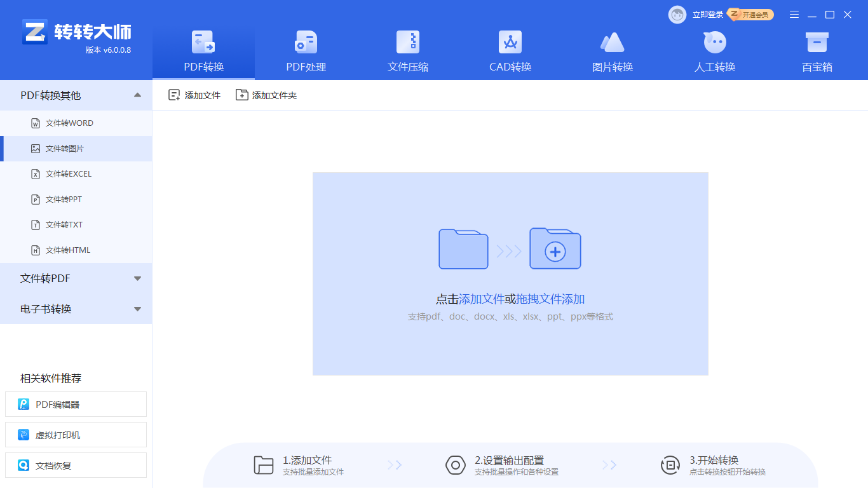868x488 pixels.
Task: Switch to the PDF处理 tab
Action: click(x=306, y=52)
